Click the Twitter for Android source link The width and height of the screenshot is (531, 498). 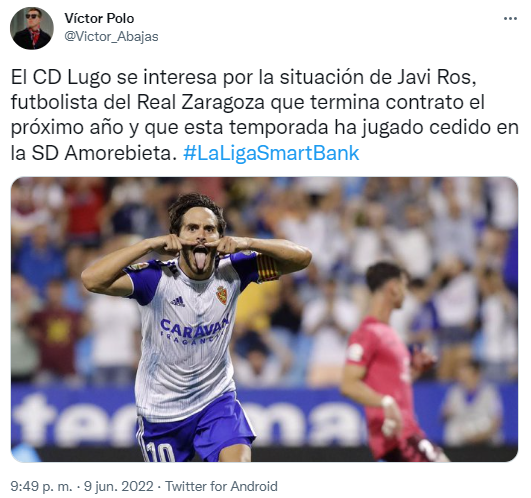(221, 486)
